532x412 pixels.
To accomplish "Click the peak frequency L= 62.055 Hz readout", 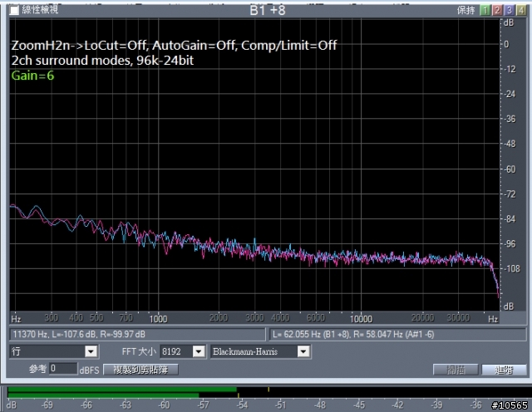I will (353, 335).
